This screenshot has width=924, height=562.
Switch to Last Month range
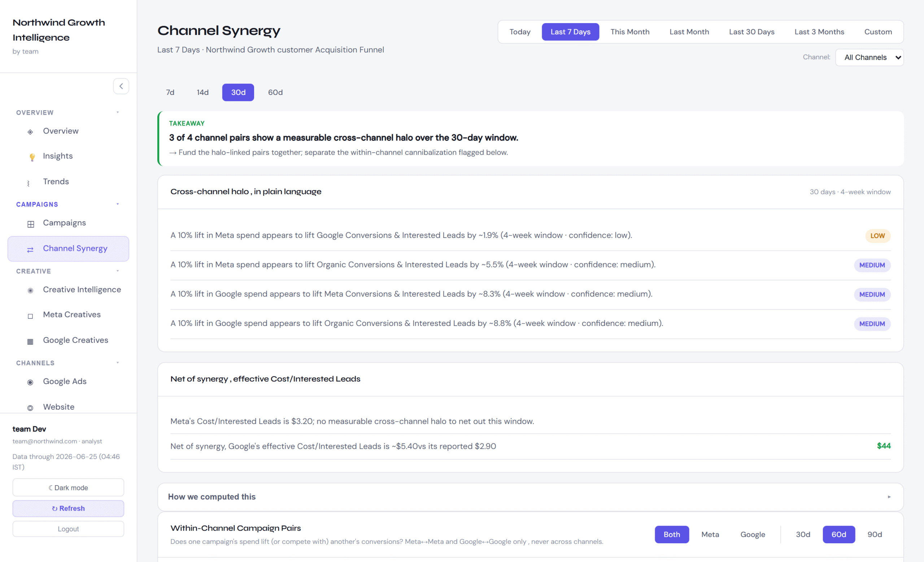(689, 32)
